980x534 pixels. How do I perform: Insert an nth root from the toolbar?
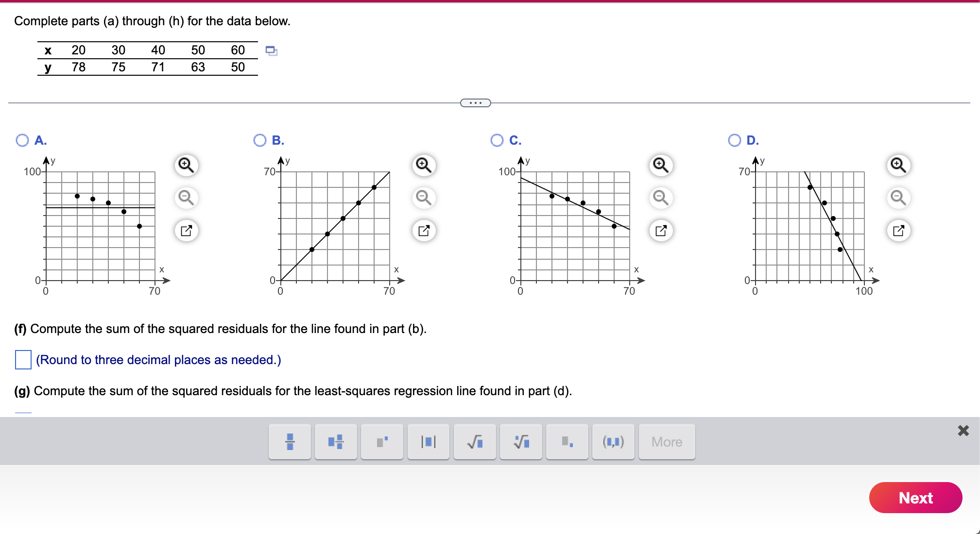521,442
